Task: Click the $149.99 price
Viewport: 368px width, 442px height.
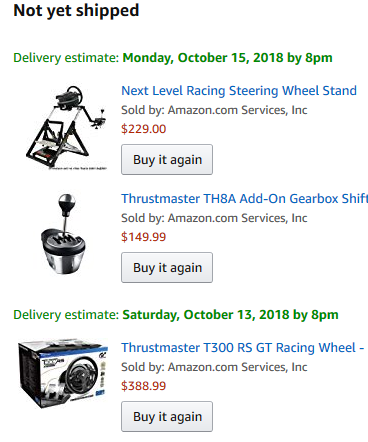Action: tap(144, 237)
